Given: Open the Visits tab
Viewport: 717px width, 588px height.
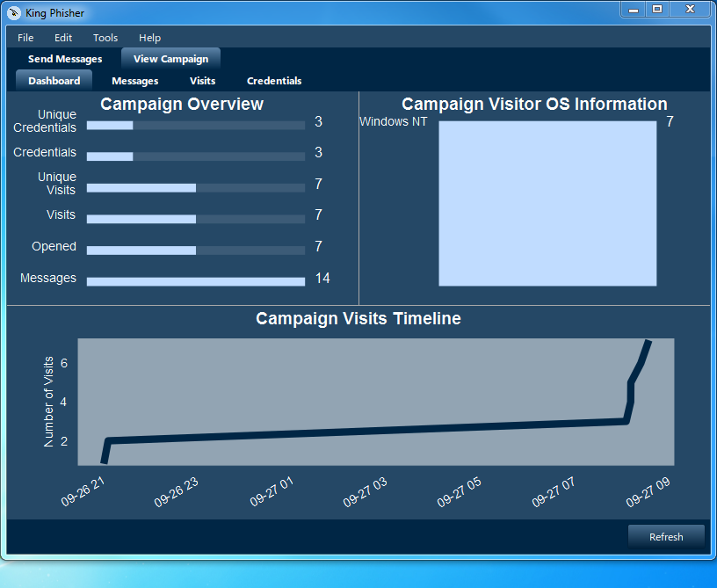Looking at the screenshot, I should (x=202, y=80).
